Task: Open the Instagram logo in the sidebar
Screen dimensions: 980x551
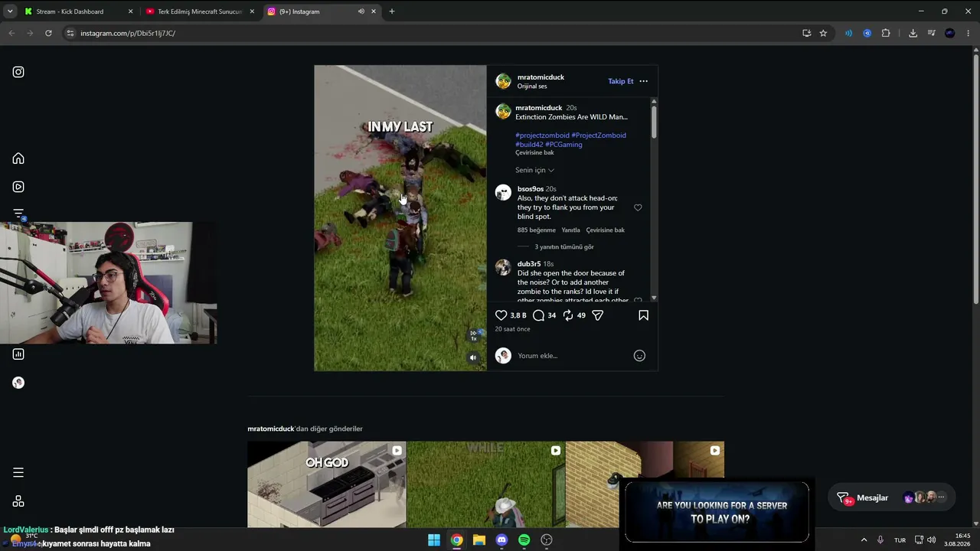Action: [x=18, y=72]
